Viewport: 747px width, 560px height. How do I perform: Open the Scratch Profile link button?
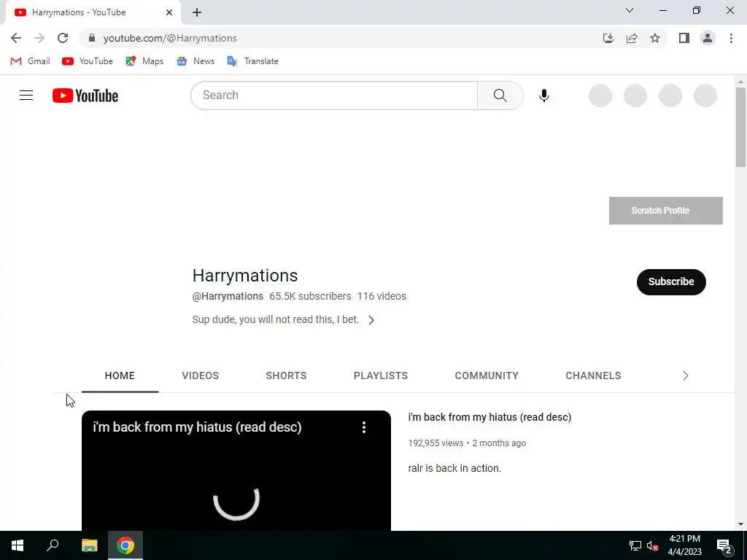665,211
